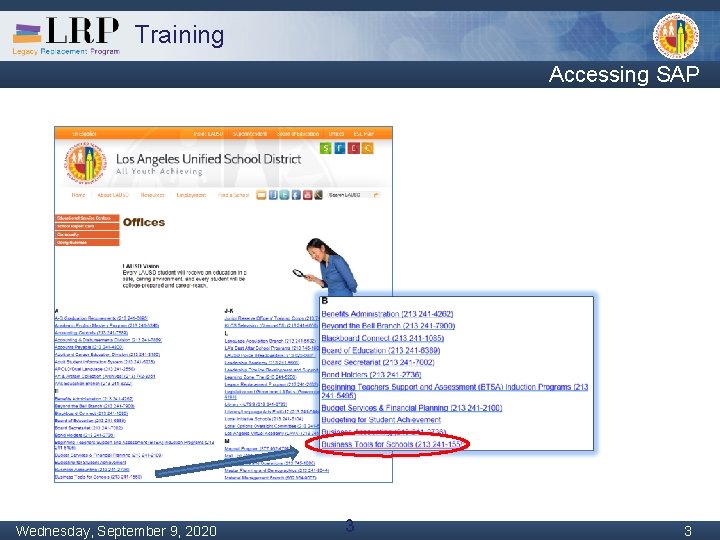
Task: Open Educational Service Centers side button
Action: pos(87,218)
